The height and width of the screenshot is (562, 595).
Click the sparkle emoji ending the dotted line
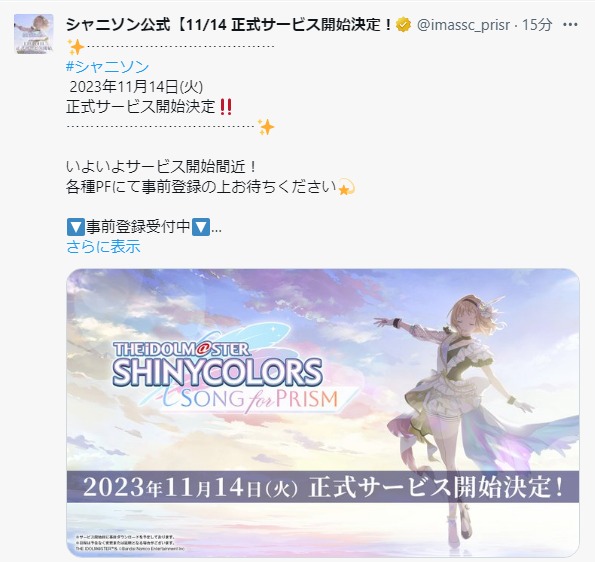point(266,127)
